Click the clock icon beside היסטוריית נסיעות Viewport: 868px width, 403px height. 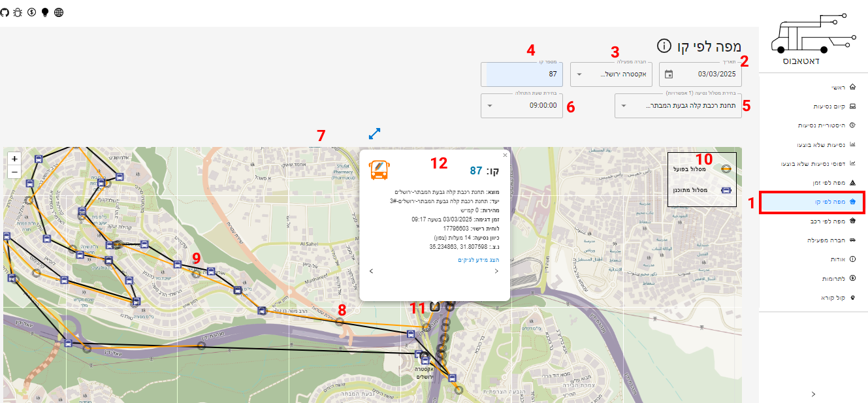pyautogui.click(x=852, y=125)
